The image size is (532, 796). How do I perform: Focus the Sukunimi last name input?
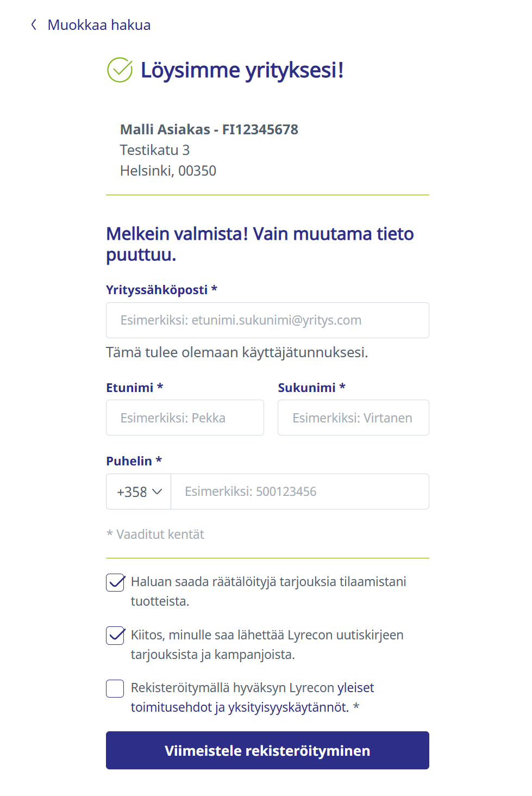pyautogui.click(x=353, y=418)
